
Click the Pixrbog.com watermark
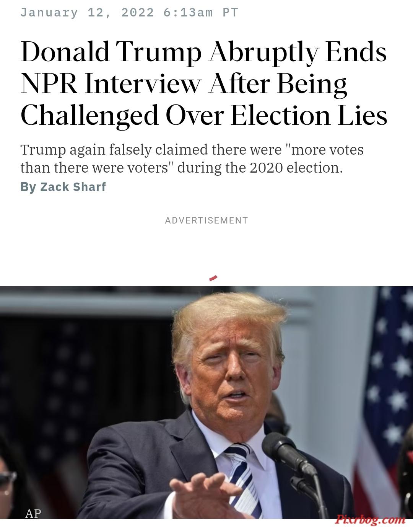tap(370, 519)
